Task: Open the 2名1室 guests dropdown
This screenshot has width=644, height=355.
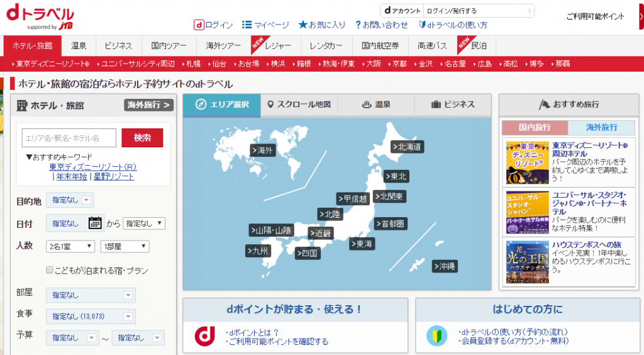Action: (x=70, y=247)
